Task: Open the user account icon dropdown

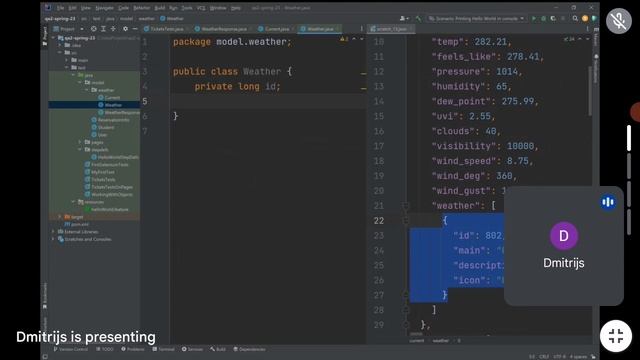Action: pyautogui.click(x=404, y=18)
